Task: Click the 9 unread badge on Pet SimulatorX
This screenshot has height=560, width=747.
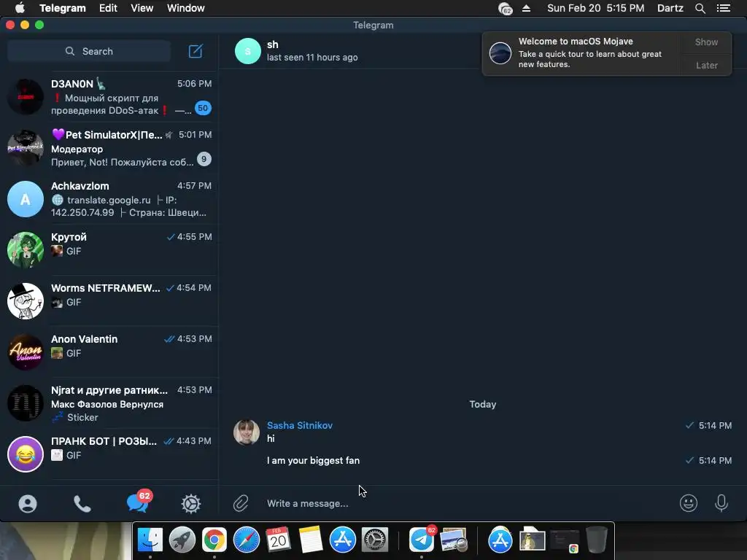Action: 204,159
